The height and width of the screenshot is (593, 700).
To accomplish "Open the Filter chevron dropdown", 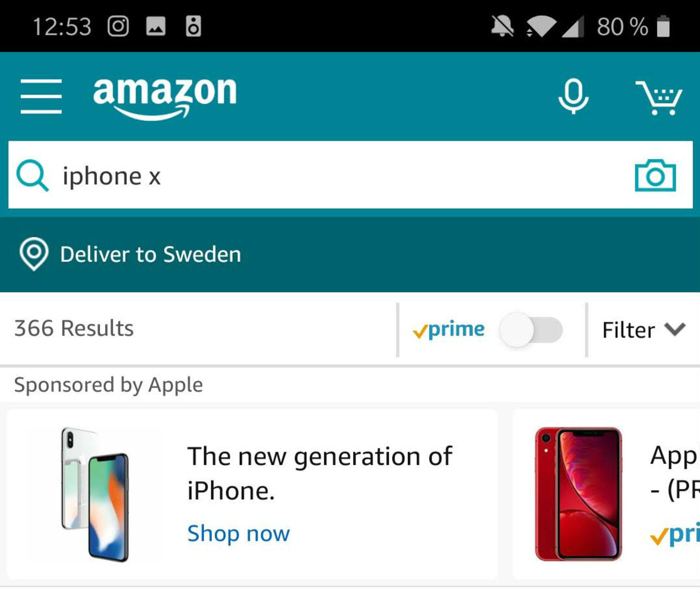I will [x=674, y=330].
